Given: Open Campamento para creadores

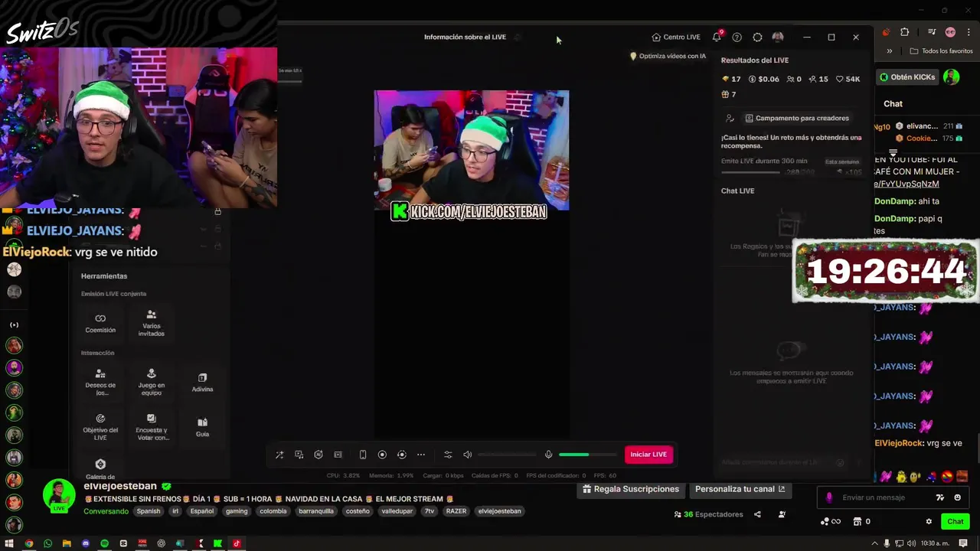Looking at the screenshot, I should (796, 118).
